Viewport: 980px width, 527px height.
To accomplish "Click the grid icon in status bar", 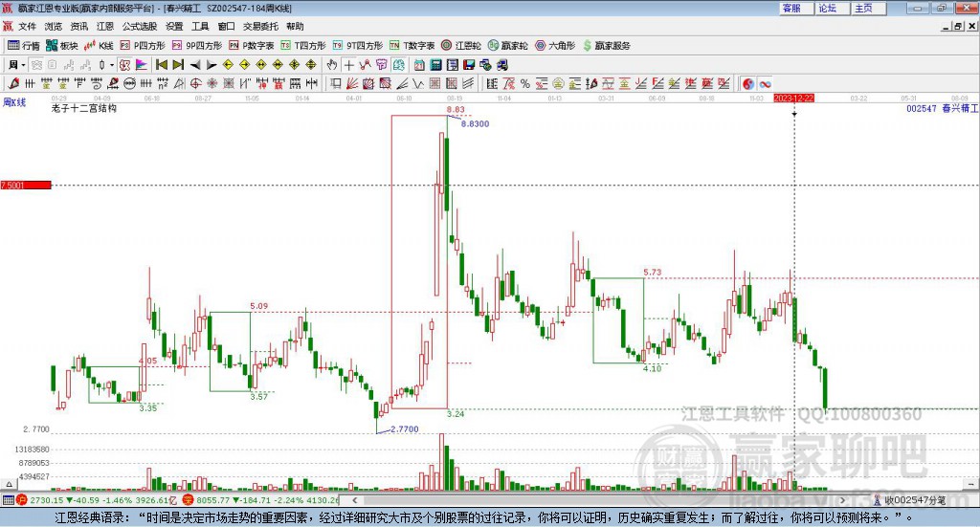I will pos(8,500).
